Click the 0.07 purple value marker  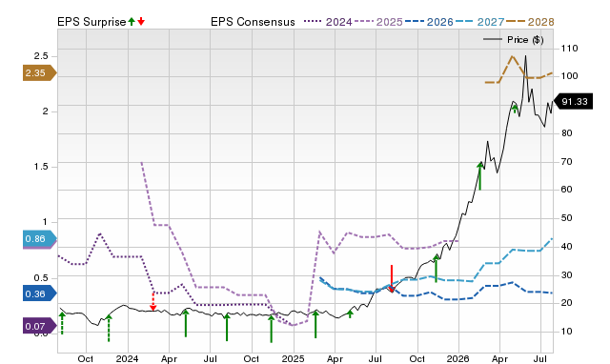tap(40, 326)
